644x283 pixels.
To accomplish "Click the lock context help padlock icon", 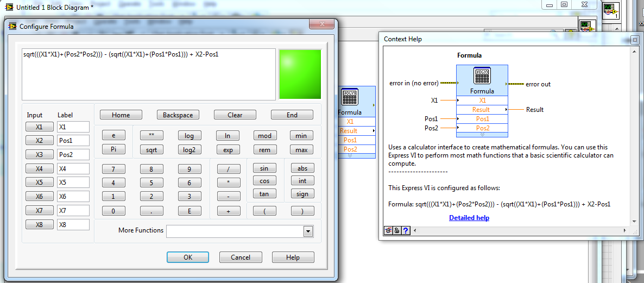I will point(397,230).
